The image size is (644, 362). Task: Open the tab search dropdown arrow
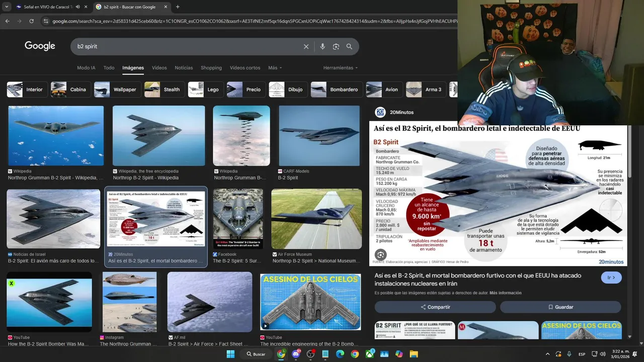click(7, 7)
